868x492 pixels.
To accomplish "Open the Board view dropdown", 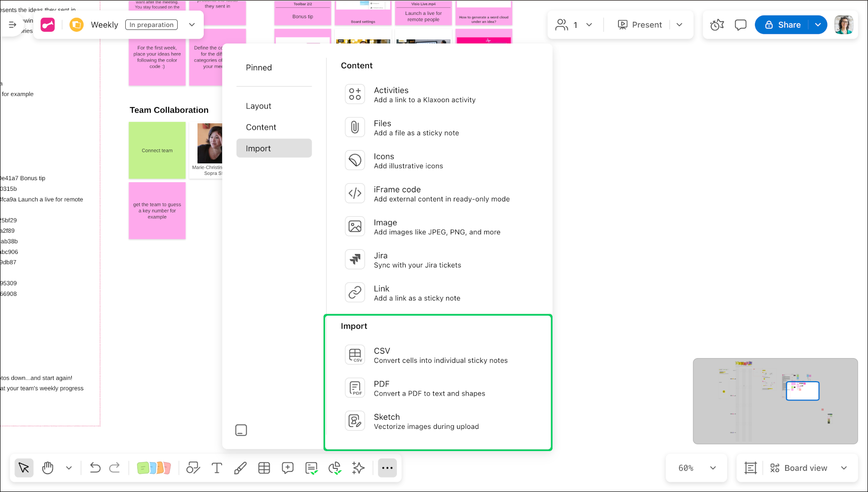I will point(805,467).
